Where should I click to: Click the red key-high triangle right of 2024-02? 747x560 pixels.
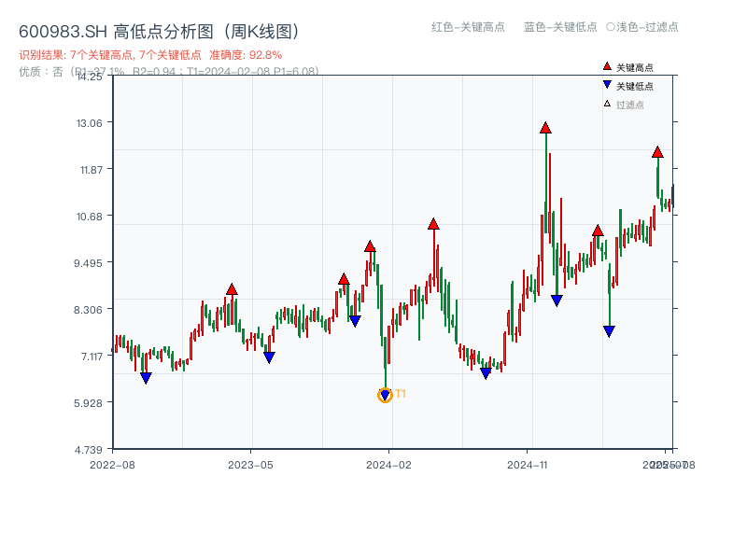(x=433, y=224)
